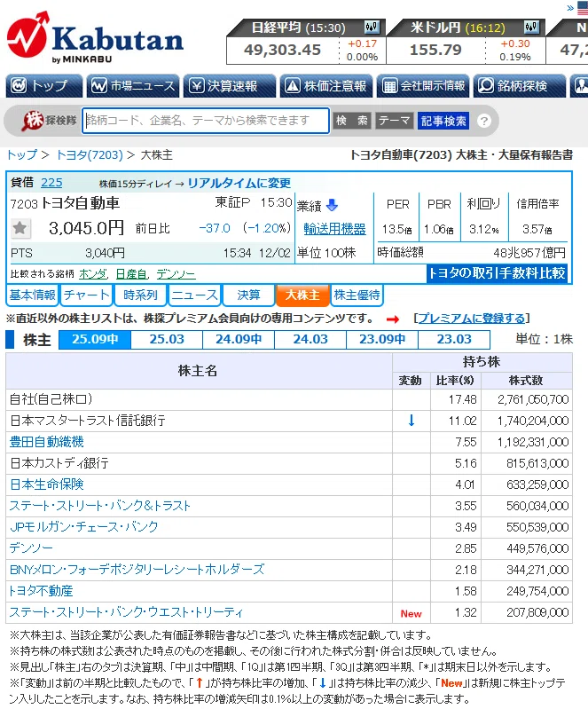Open shareholder 豊田自動織機
The image size is (588, 709).
[47, 442]
